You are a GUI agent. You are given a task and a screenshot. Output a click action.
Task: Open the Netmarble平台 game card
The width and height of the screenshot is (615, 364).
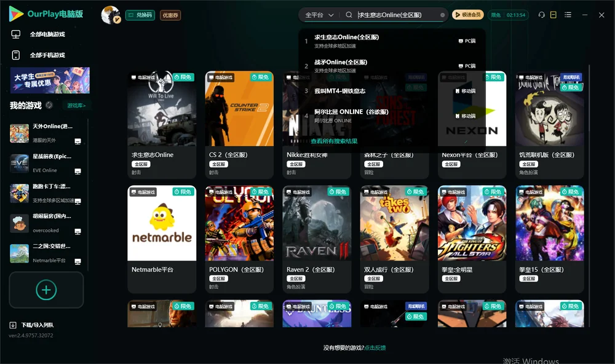[162, 239]
